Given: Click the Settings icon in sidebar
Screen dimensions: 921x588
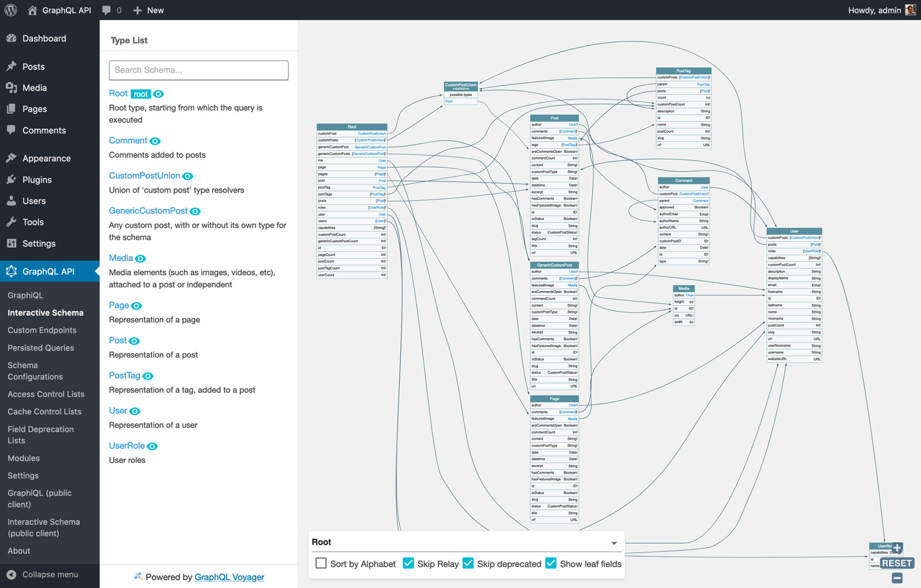Looking at the screenshot, I should (11, 243).
